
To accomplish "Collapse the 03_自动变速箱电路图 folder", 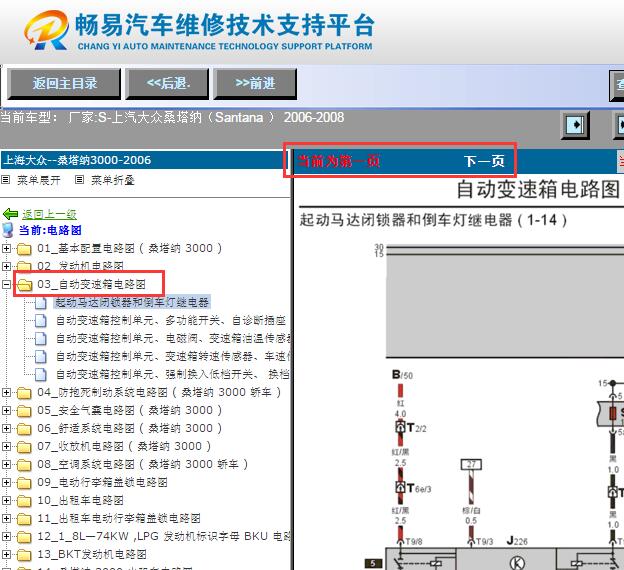I will pos(6,284).
